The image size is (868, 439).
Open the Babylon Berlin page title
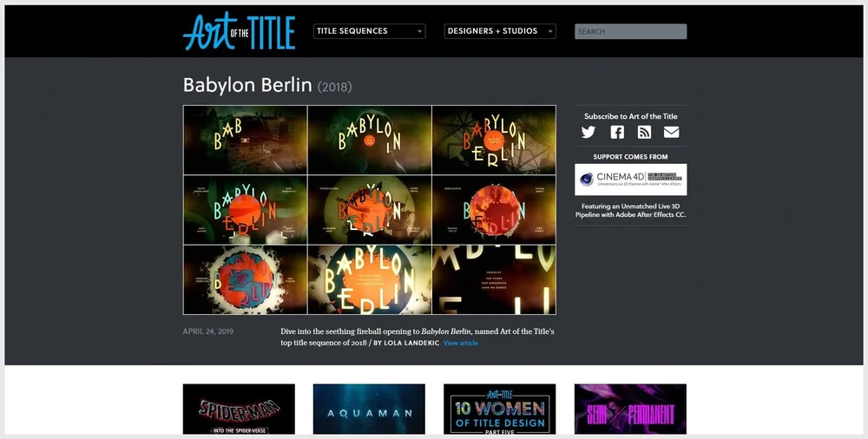click(x=247, y=85)
